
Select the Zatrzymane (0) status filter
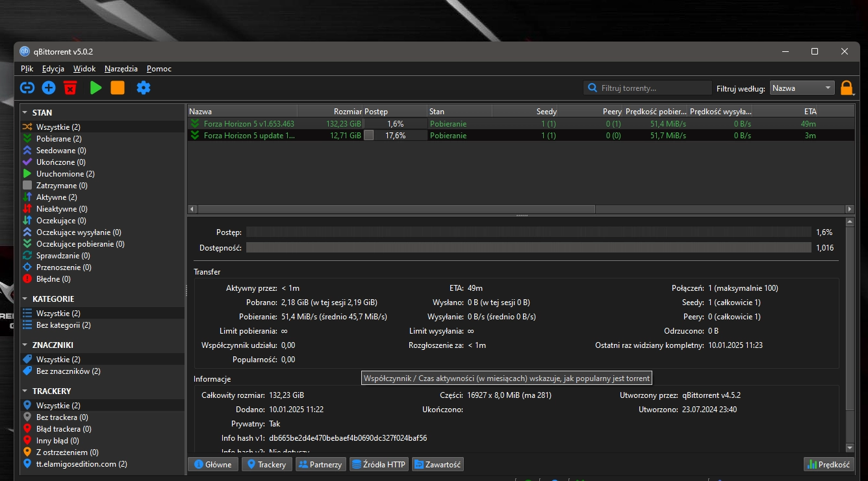pyautogui.click(x=103, y=186)
